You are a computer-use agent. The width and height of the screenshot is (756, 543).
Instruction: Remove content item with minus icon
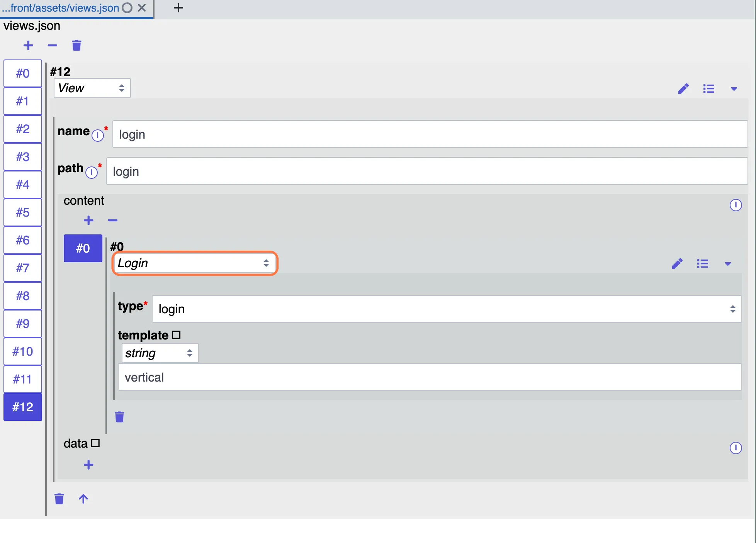[x=113, y=221]
